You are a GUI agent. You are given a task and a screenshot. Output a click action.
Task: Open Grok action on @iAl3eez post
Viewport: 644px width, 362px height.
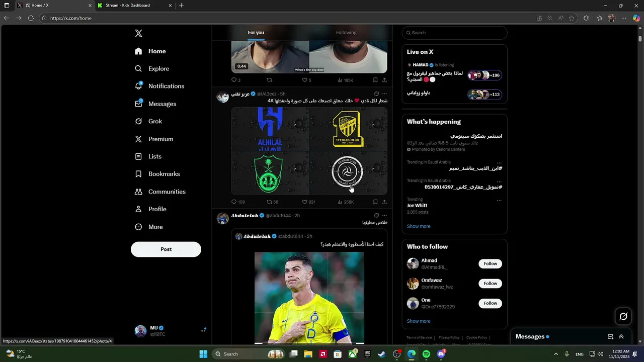pos(376,94)
